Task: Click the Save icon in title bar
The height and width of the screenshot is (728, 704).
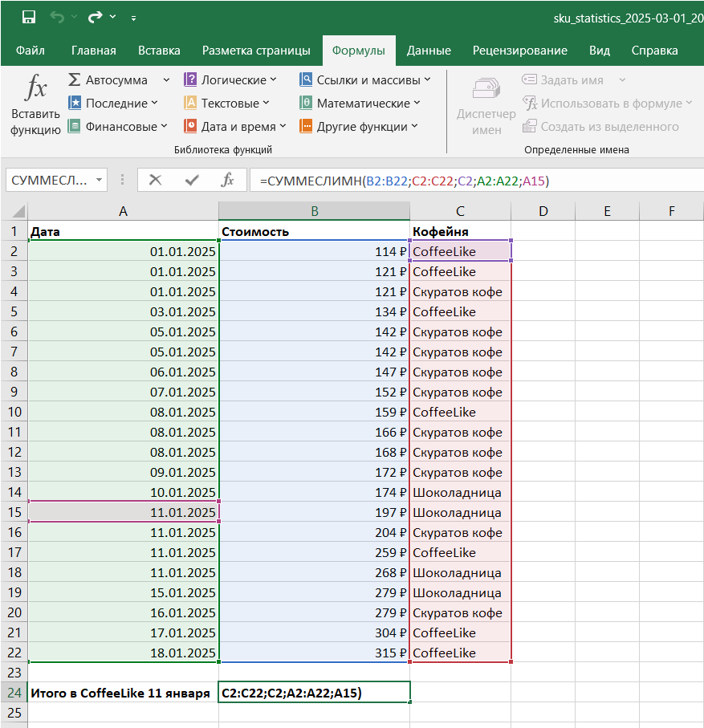Action: coord(28,17)
